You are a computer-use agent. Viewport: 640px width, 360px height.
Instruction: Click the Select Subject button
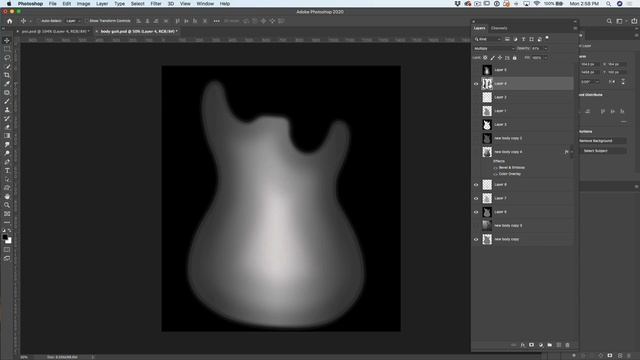coord(602,151)
